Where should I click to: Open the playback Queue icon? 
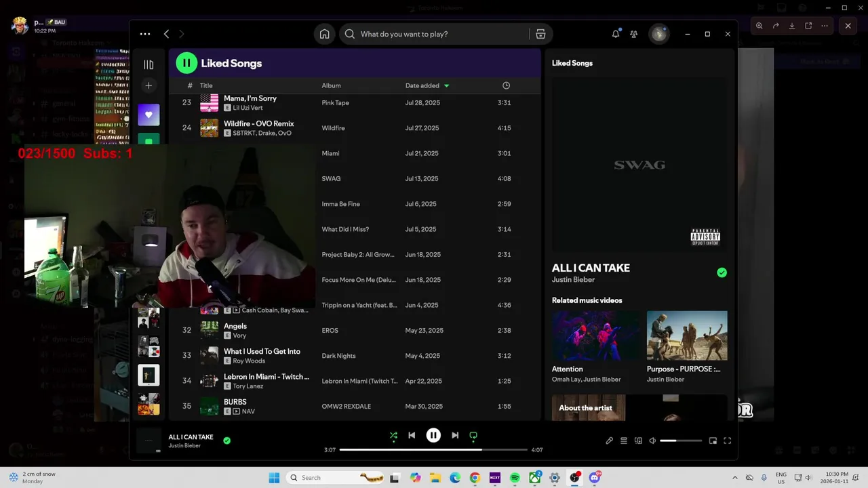point(624,441)
